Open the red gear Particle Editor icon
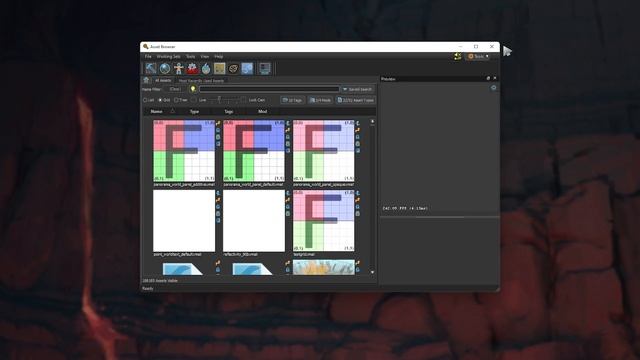The width and height of the screenshot is (640, 360). pyautogui.click(x=192, y=68)
